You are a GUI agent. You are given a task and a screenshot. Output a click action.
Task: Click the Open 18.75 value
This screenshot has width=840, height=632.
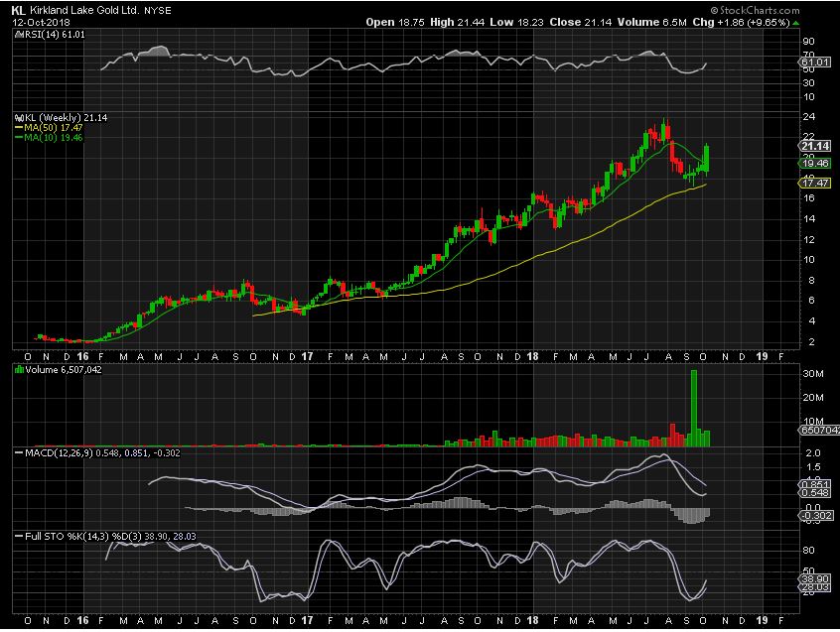[395, 23]
